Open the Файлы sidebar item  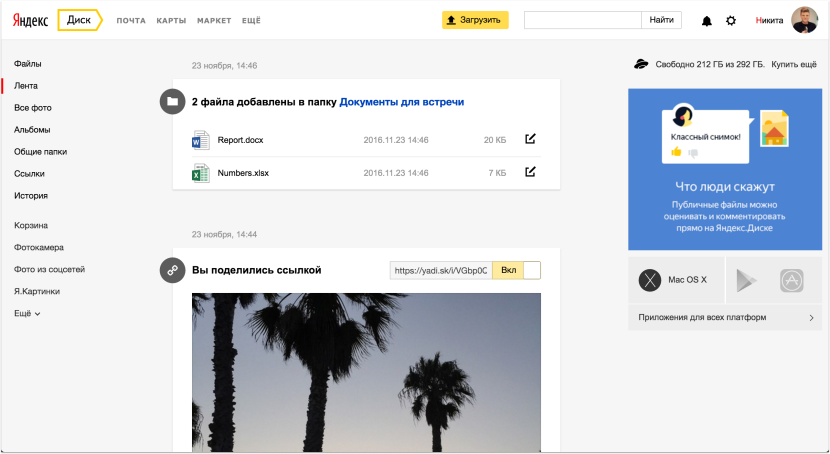28,64
